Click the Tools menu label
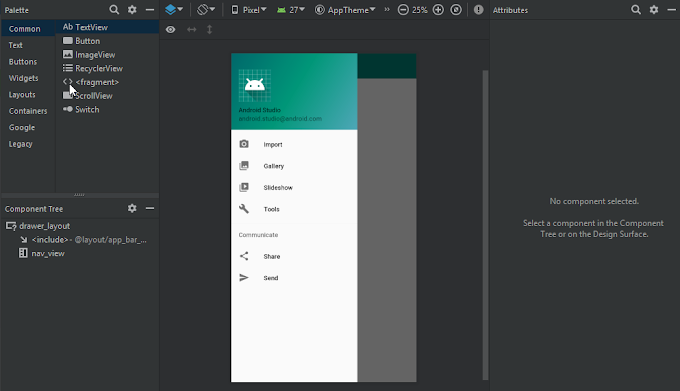Screen dimensions: 680x391 click(271, 209)
